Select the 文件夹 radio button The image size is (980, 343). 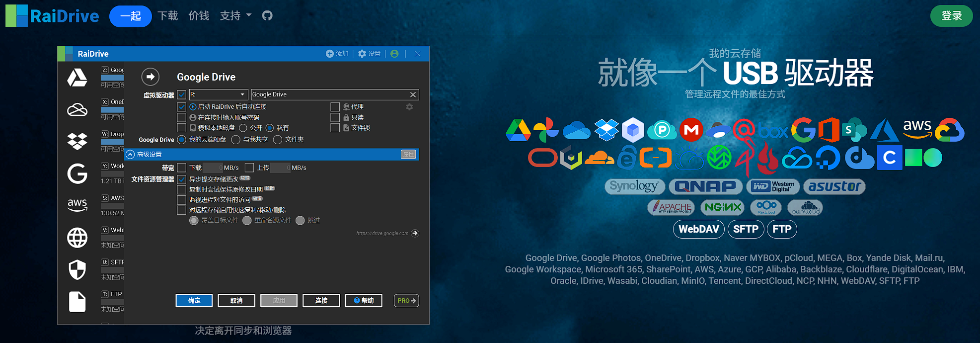click(x=278, y=140)
